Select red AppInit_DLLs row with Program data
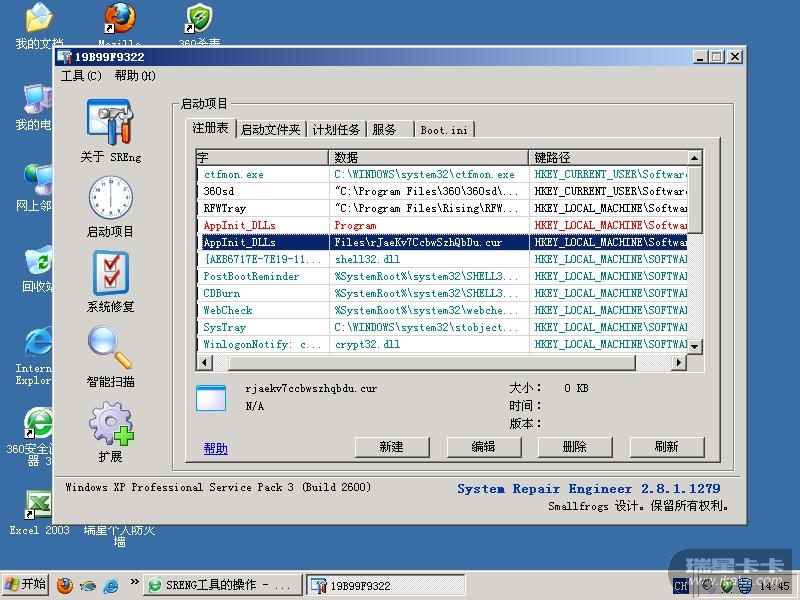Image resolution: width=800 pixels, height=600 pixels. (442, 226)
